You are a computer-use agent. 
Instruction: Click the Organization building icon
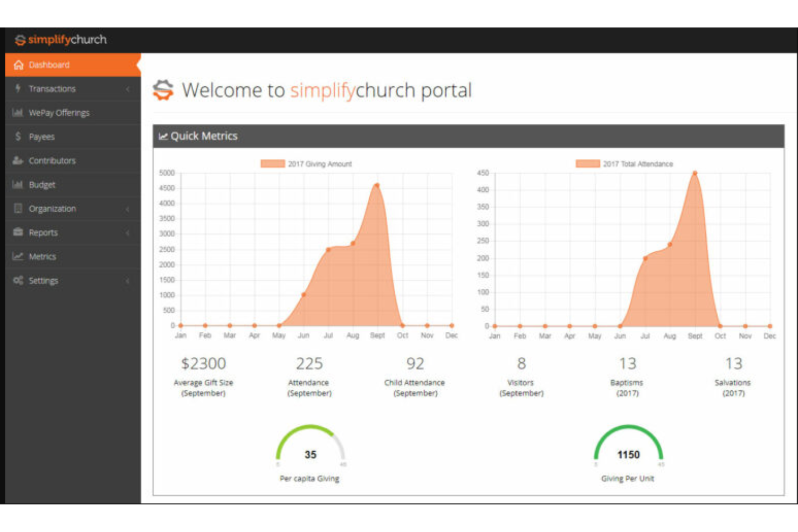coord(18,209)
